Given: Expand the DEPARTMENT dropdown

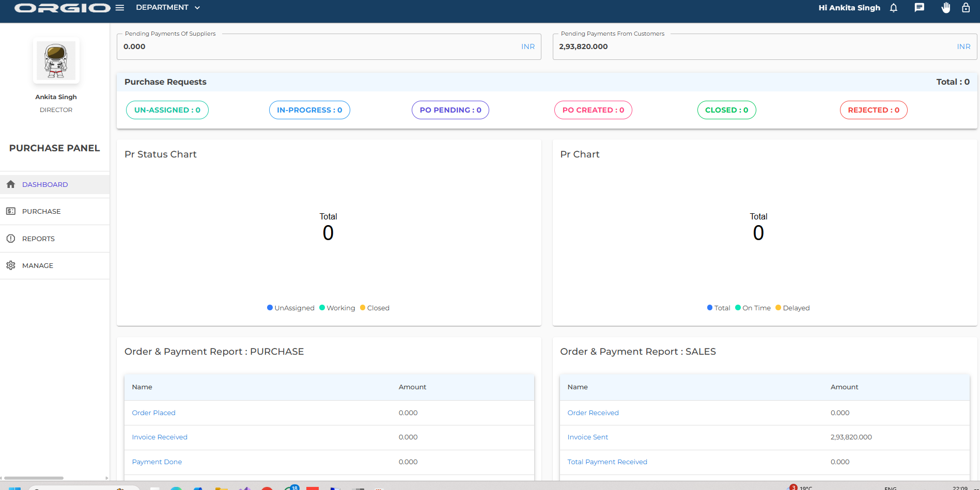Looking at the screenshot, I should coord(168,8).
